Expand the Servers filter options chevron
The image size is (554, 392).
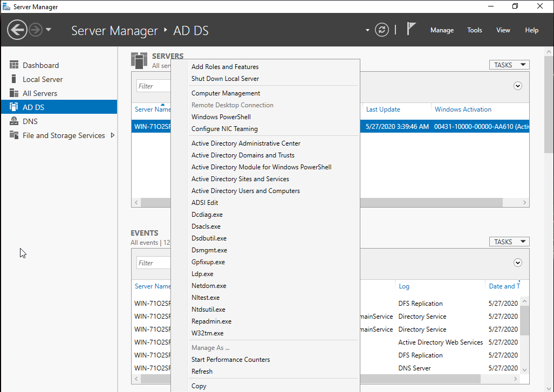518,86
